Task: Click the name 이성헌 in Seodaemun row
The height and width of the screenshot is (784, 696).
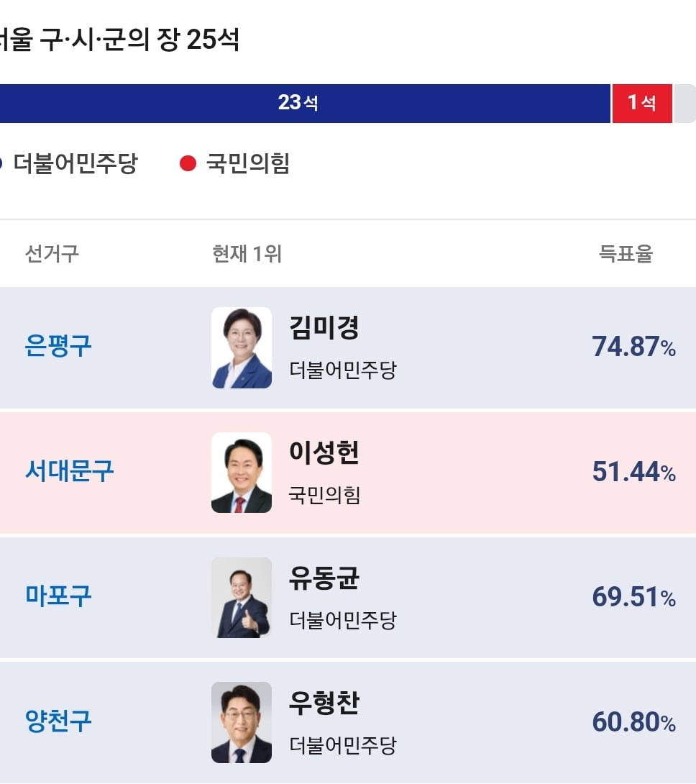Action: pos(324,452)
